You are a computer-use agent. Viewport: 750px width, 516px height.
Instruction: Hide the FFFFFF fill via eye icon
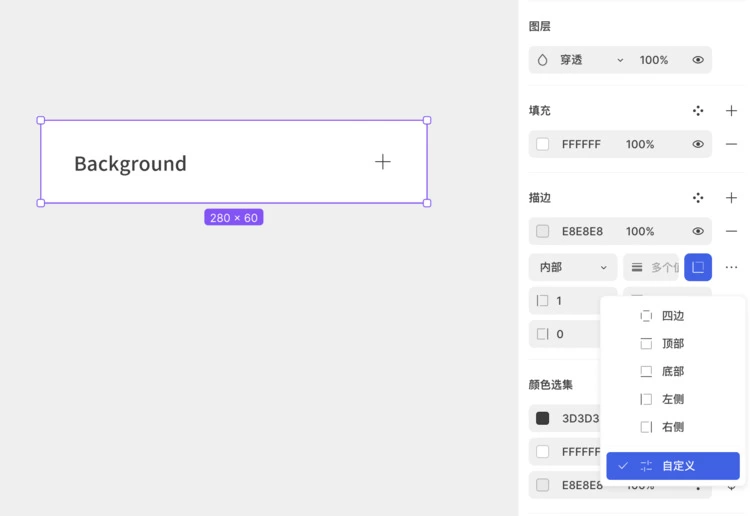(x=698, y=144)
